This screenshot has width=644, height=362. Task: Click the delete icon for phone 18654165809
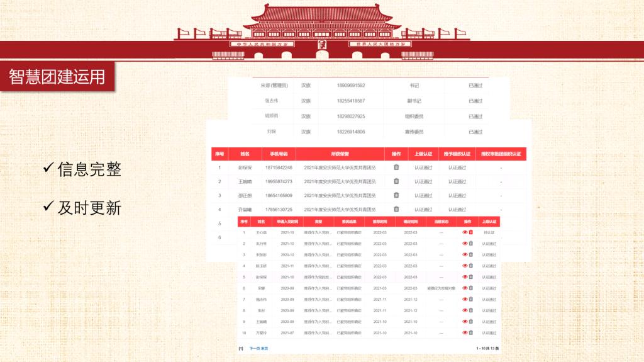pos(396,195)
